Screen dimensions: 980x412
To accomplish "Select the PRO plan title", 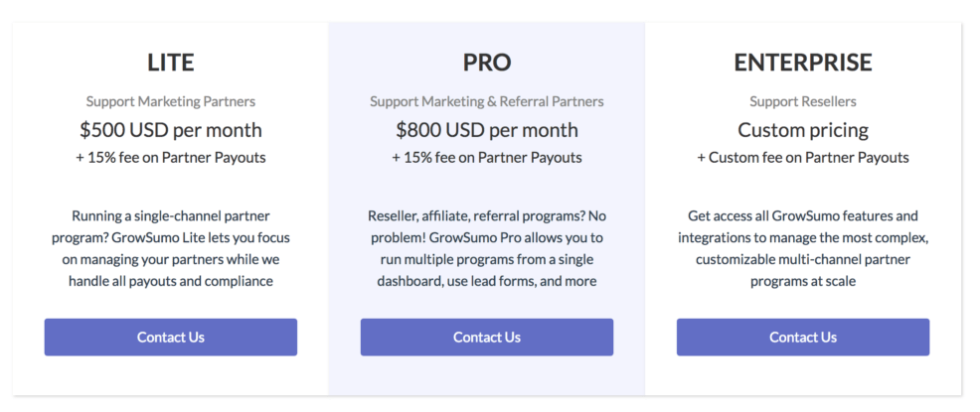I will pyautogui.click(x=486, y=63).
